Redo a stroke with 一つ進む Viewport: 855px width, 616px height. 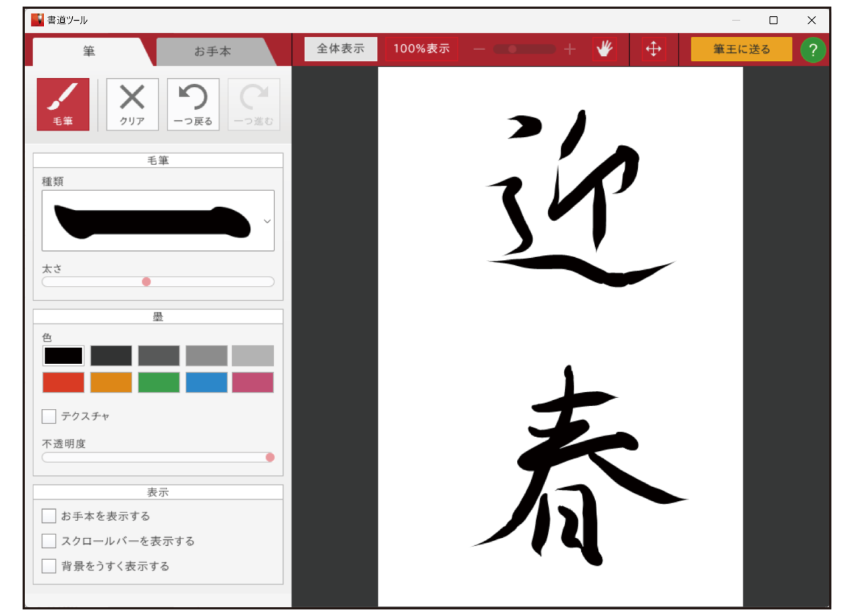click(254, 104)
